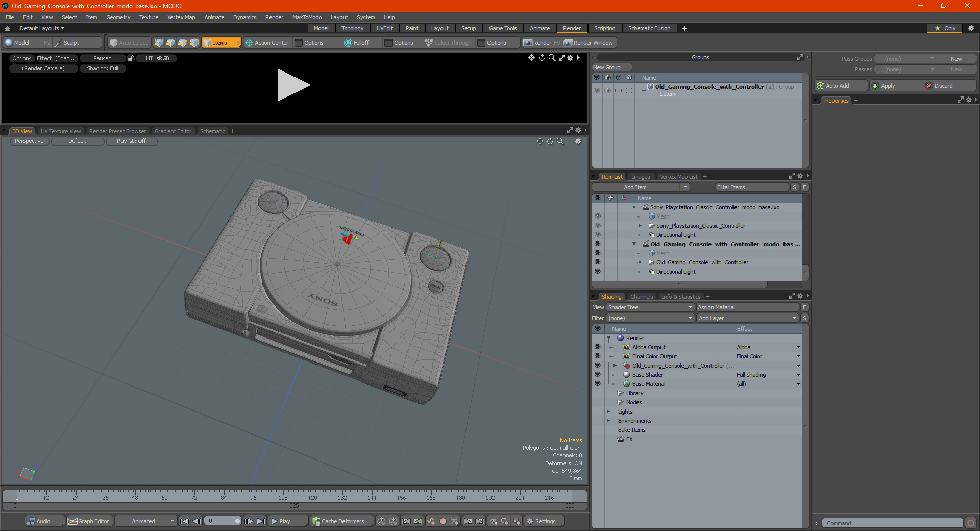Click layout gear icon beside Only

[971, 28]
